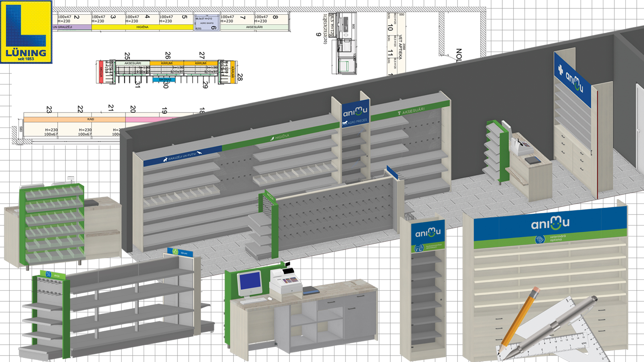The height and width of the screenshot is (362, 644).
Task: Click the green akcija sign on gondola end
Action: pyautogui.click(x=52, y=275)
